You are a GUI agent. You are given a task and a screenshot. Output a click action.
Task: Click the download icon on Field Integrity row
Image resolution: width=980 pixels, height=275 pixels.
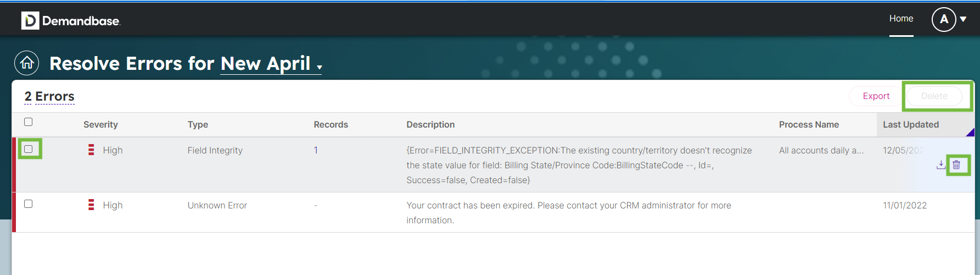click(x=941, y=164)
